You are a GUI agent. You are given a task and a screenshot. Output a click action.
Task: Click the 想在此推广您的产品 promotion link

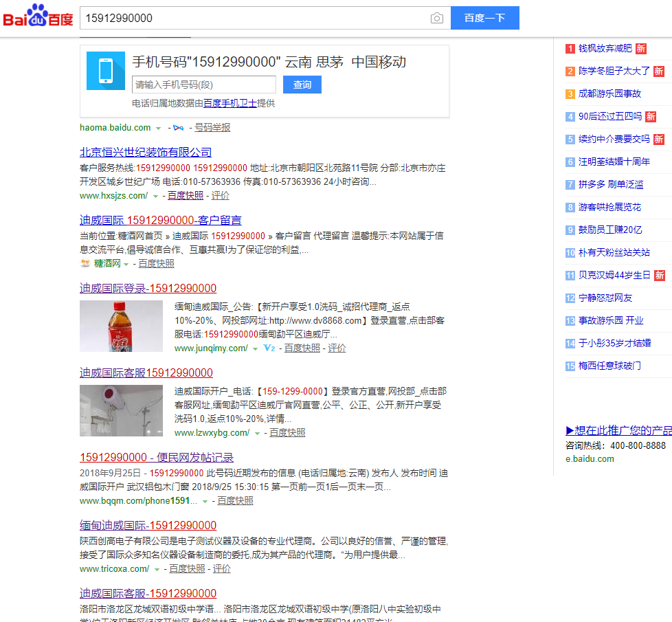point(618,430)
